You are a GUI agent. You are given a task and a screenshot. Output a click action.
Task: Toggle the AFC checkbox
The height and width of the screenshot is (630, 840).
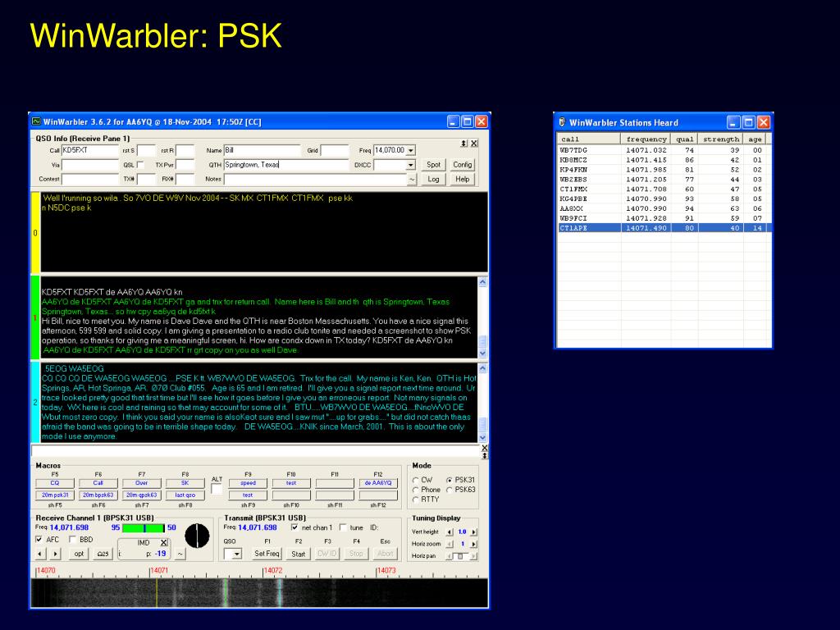click(x=39, y=540)
